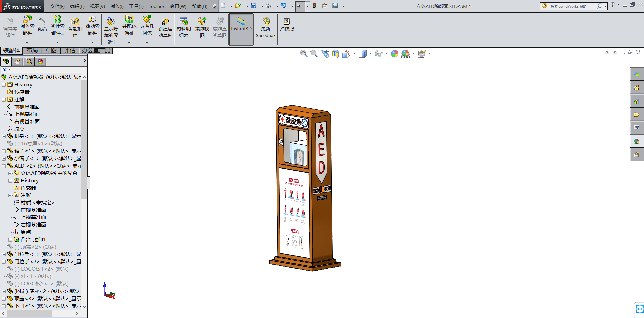
Task: Collapse the AED <2> tree node
Action: point(4,166)
